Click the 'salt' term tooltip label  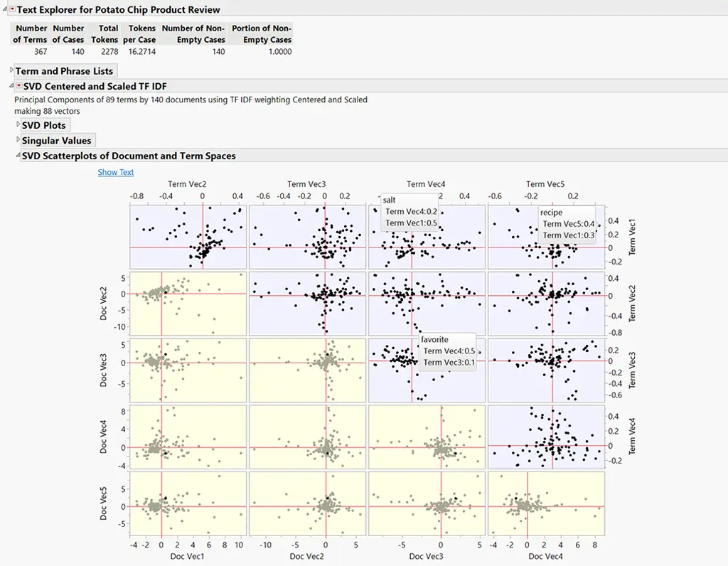390,200
